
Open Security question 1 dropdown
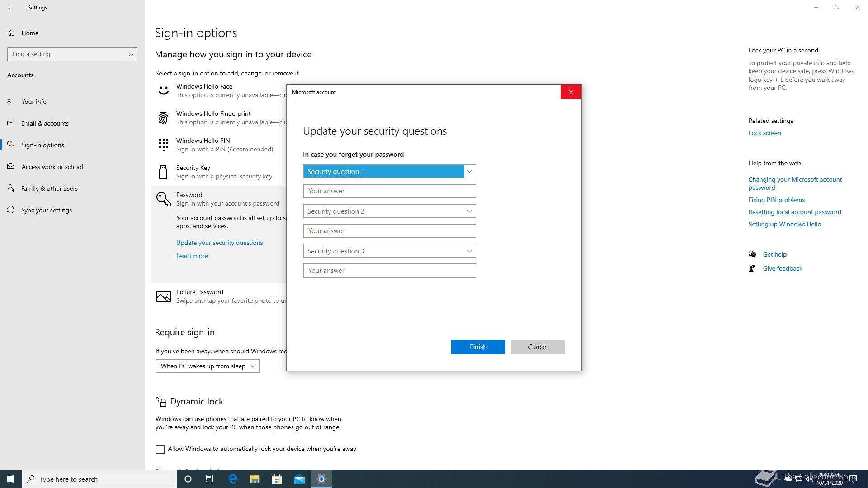pos(389,171)
